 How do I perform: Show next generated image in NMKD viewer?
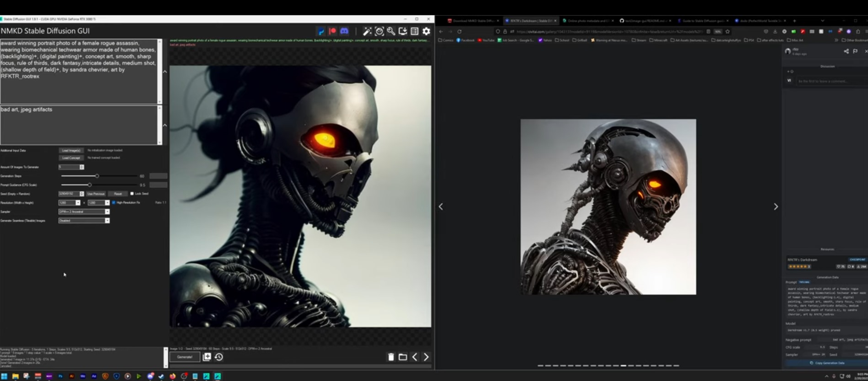[x=426, y=357]
